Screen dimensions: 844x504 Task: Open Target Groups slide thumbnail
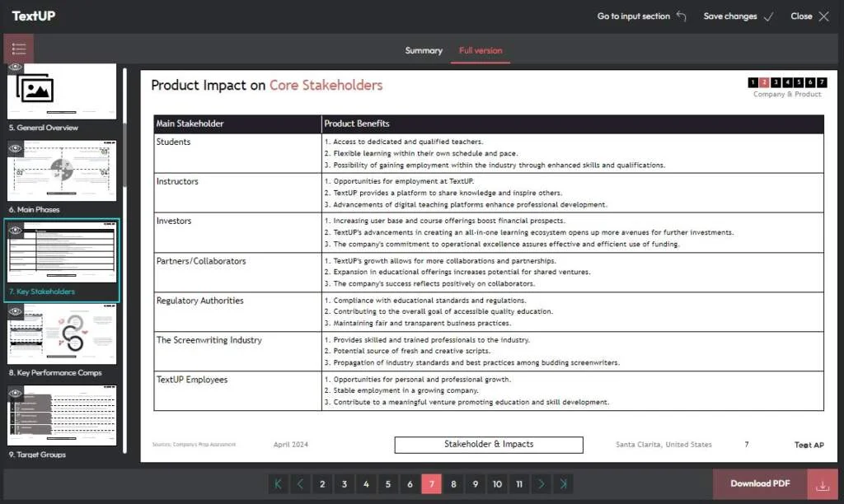point(62,415)
